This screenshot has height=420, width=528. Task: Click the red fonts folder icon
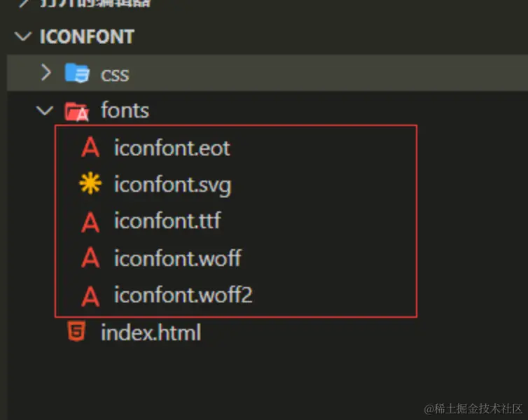tap(76, 111)
